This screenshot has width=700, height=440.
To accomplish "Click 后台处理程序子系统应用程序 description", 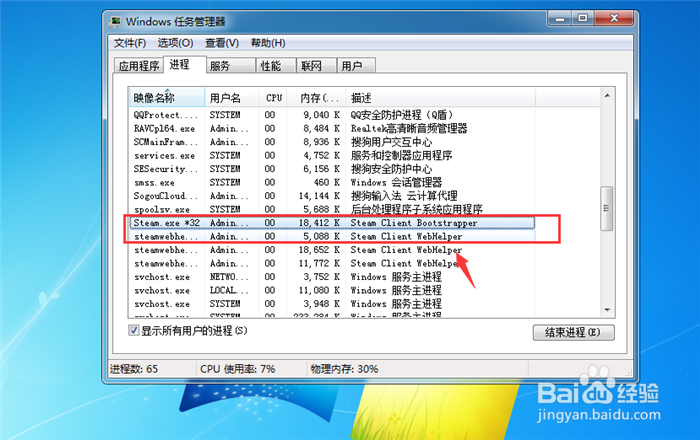I will [x=417, y=209].
